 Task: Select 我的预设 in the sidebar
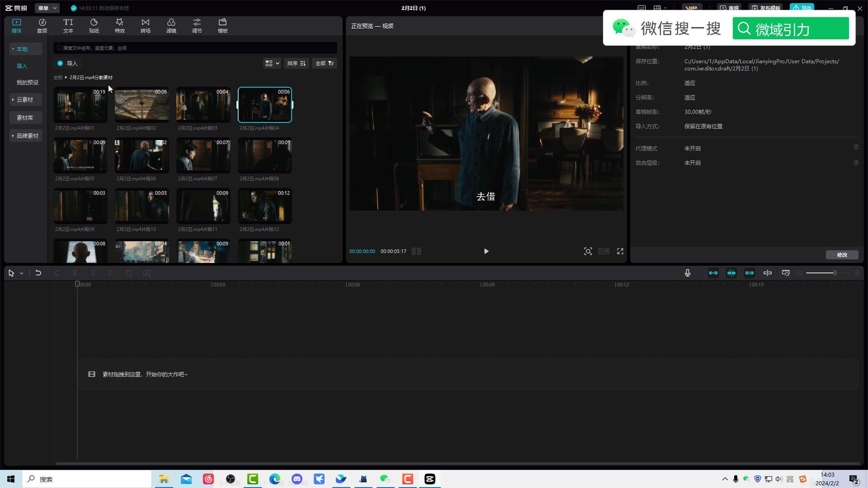[28, 82]
